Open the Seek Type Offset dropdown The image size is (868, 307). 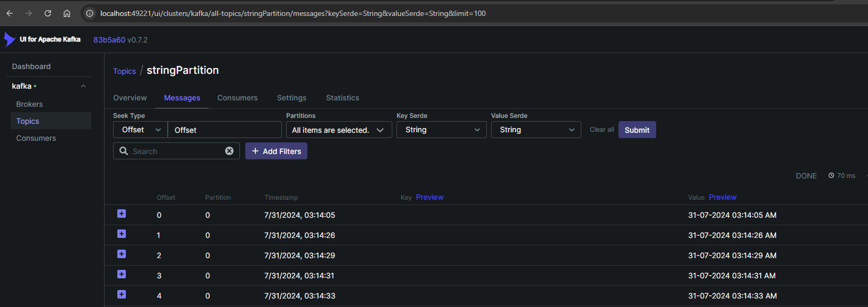pos(141,130)
